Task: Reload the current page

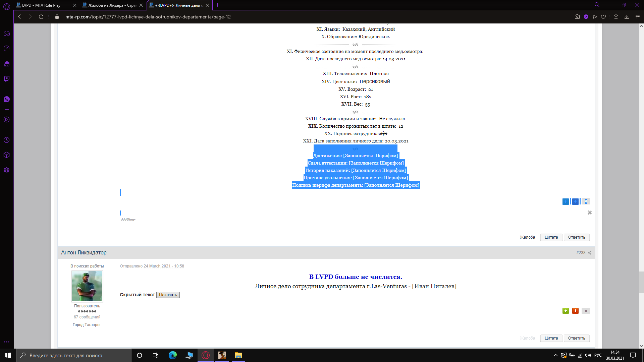Action: coord(41,17)
